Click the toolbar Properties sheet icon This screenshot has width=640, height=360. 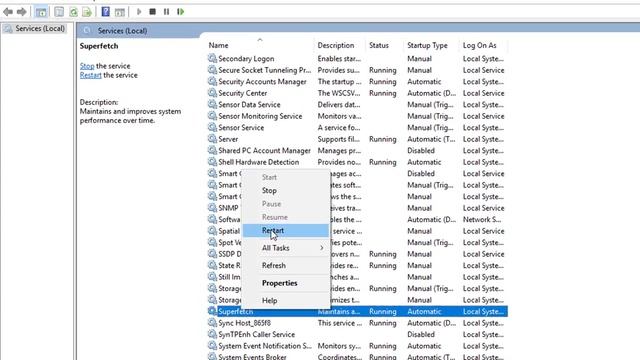59,12
